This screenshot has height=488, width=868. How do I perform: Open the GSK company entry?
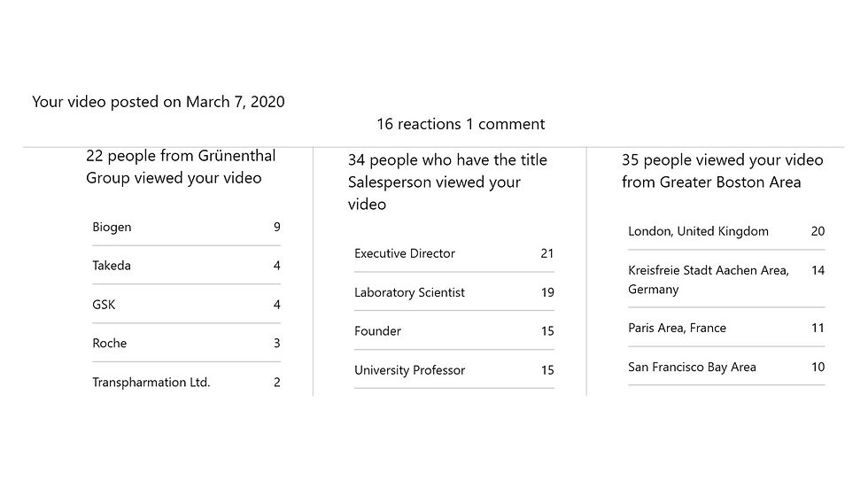click(186, 305)
